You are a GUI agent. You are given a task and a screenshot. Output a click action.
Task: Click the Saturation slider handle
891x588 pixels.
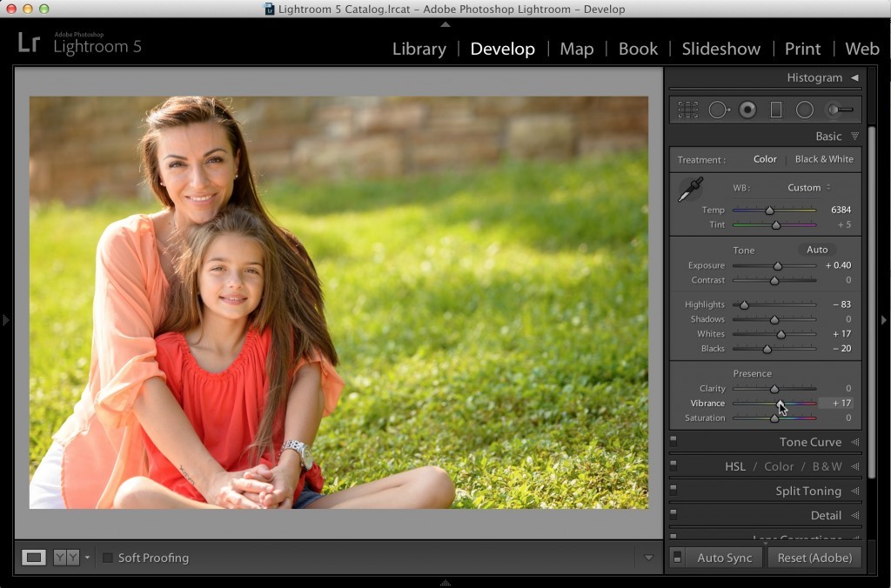point(774,418)
